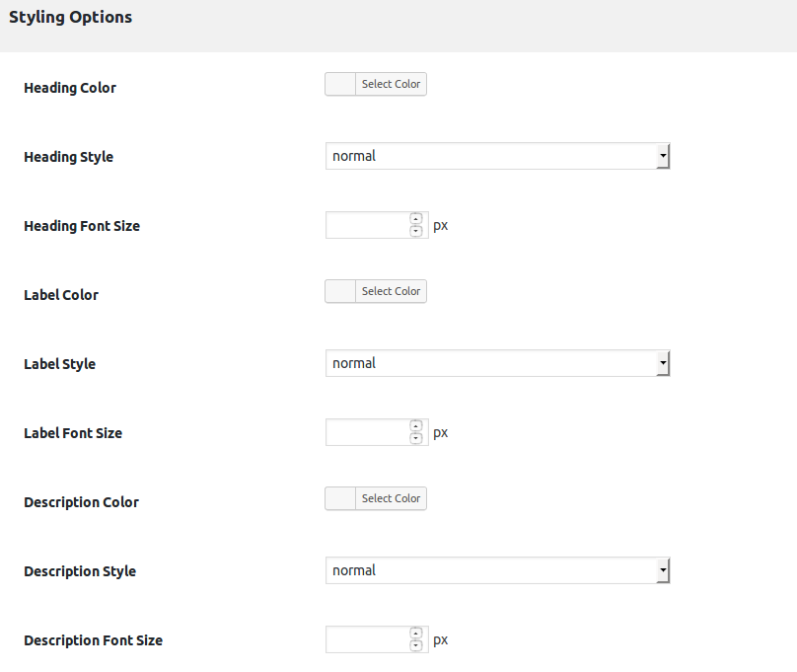Click the Styling Options section header

click(x=71, y=18)
